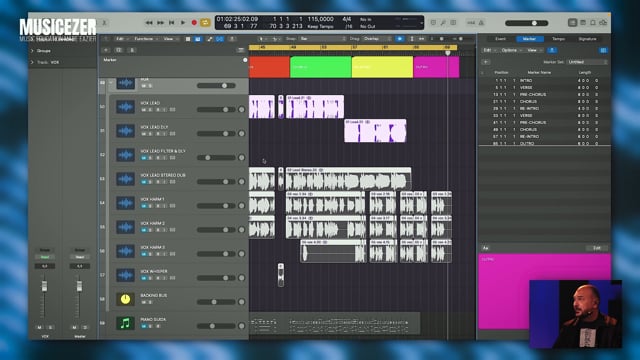Open the Note Pads icon in control bar
Image resolution: width=640 pixels, height=360 pixels.
(583, 23)
